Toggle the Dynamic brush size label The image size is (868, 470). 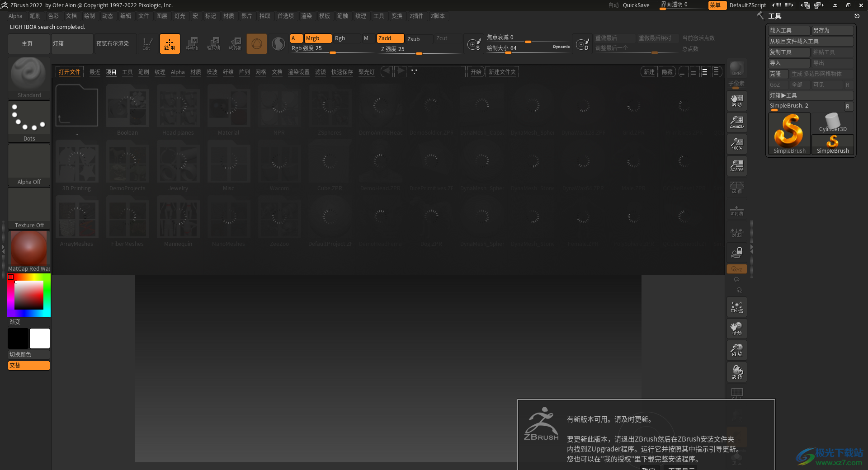click(561, 47)
